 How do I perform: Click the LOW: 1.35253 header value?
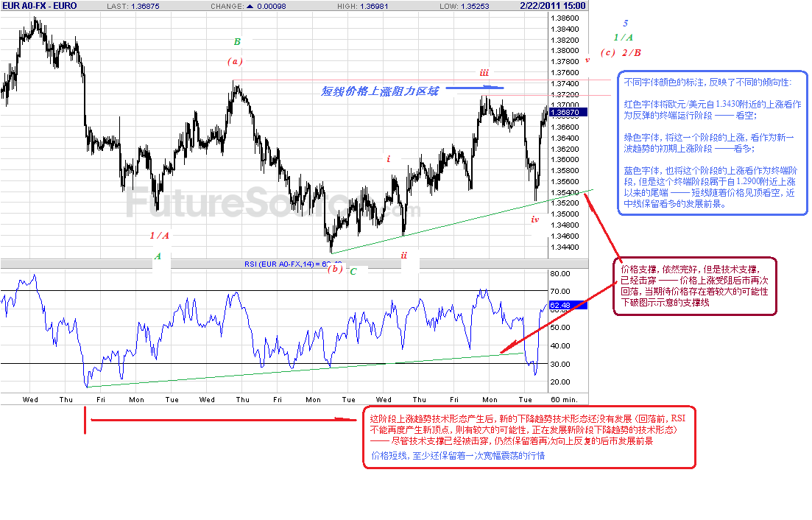tap(465, 6)
